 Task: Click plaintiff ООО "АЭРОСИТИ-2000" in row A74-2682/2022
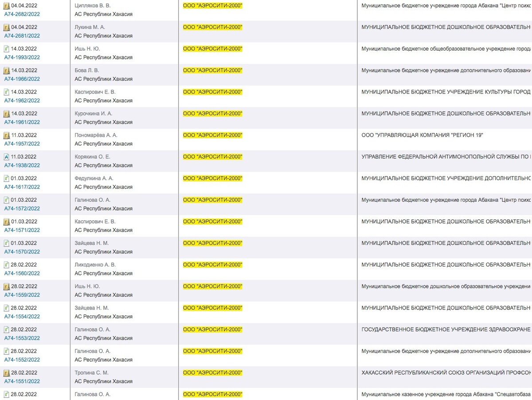[x=213, y=6]
